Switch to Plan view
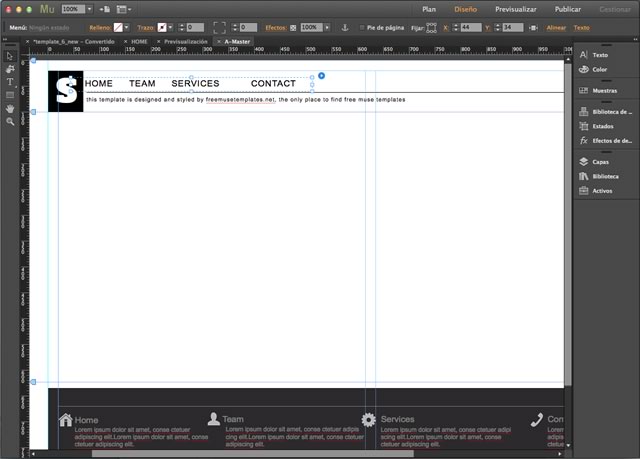Screen dimensions: 640x459 (429, 9)
